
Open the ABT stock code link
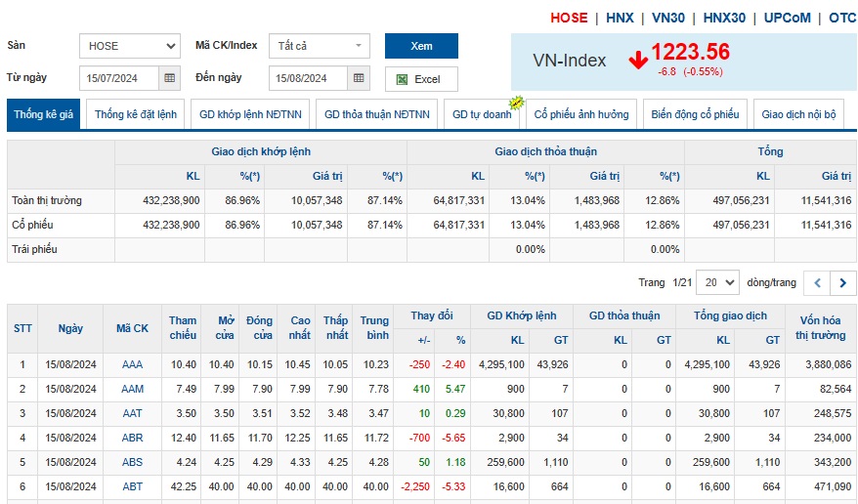[132, 486]
